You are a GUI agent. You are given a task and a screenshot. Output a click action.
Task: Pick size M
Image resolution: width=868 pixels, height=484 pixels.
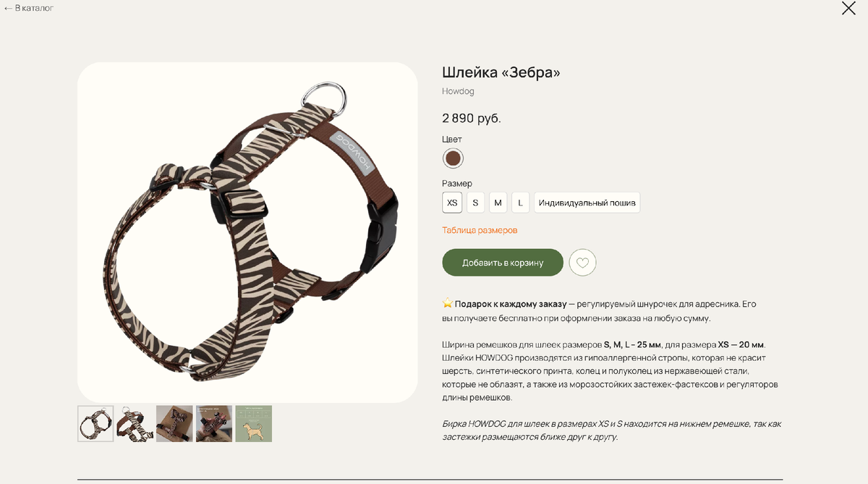tap(498, 203)
